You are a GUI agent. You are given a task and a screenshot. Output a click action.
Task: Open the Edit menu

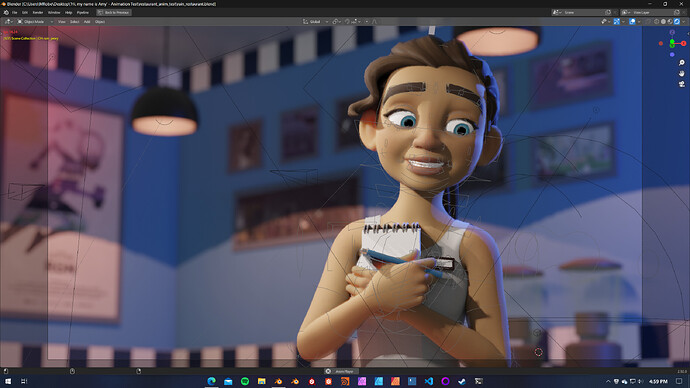point(25,12)
